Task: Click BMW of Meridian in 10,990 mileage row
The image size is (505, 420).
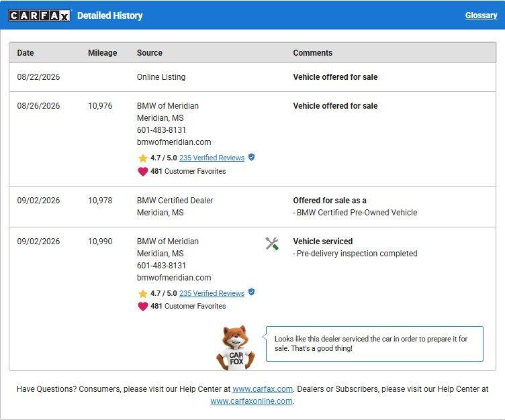Action: pos(167,242)
